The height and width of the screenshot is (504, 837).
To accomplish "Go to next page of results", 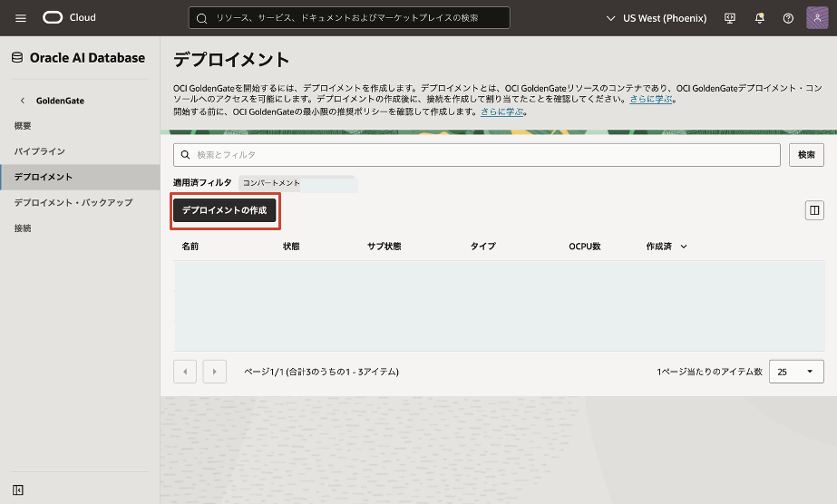I will pos(215,372).
